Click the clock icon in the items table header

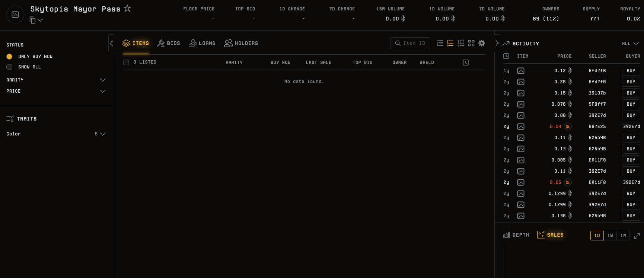(466, 63)
